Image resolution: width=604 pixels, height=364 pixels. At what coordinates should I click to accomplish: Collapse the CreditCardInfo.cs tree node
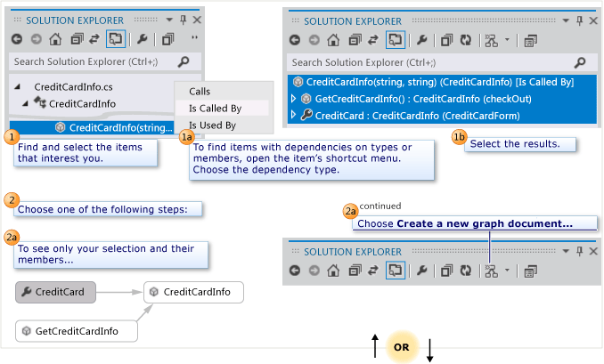pyautogui.click(x=17, y=86)
